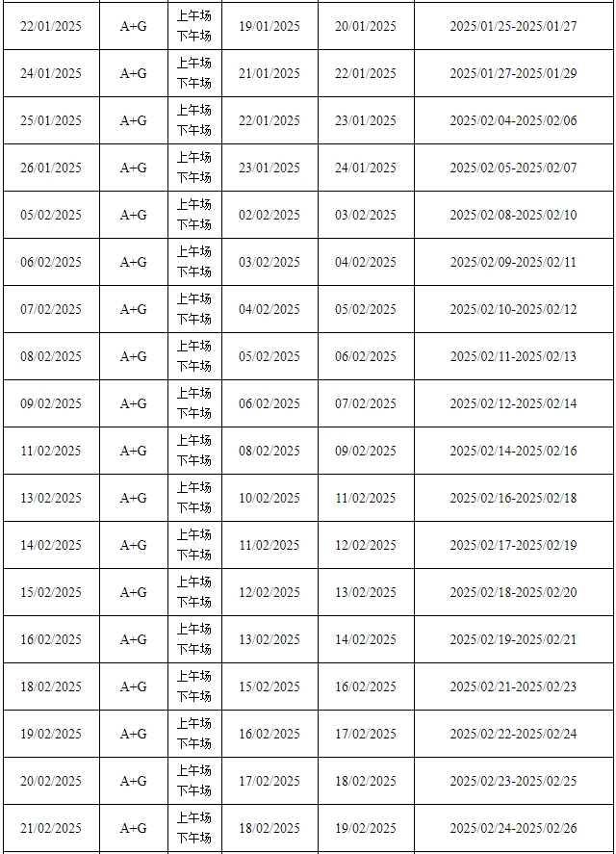Click the 07/02/2025 exam date cell
Screen dimensions: 616x854
(x=51, y=309)
